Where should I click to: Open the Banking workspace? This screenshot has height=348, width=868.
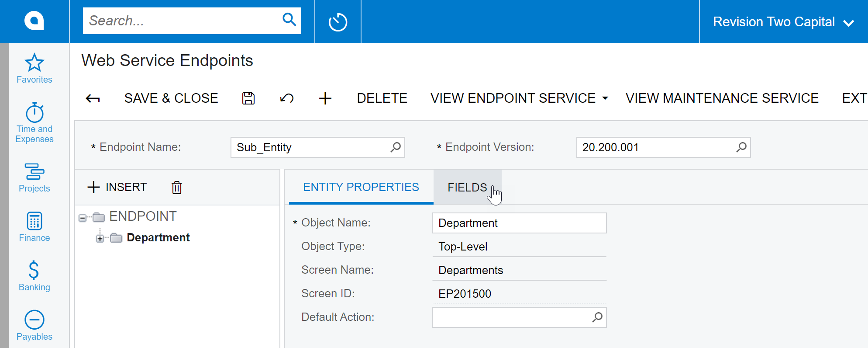pyautogui.click(x=34, y=276)
